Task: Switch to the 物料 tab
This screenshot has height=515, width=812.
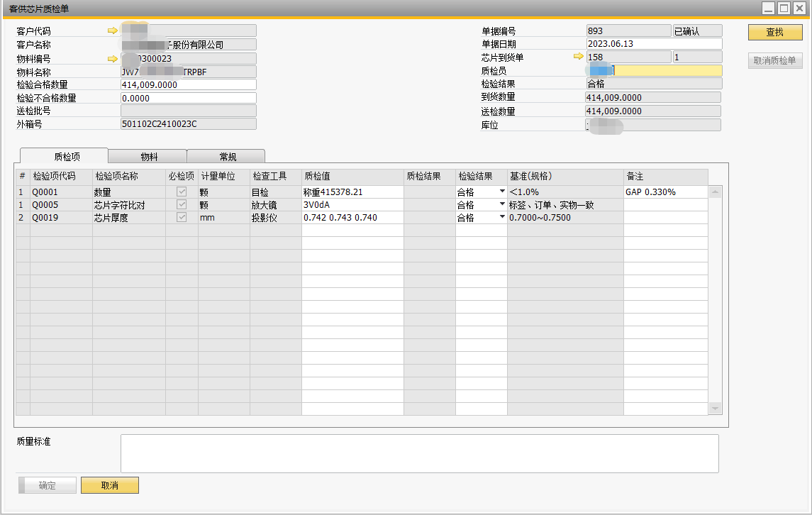Action: [x=148, y=157]
